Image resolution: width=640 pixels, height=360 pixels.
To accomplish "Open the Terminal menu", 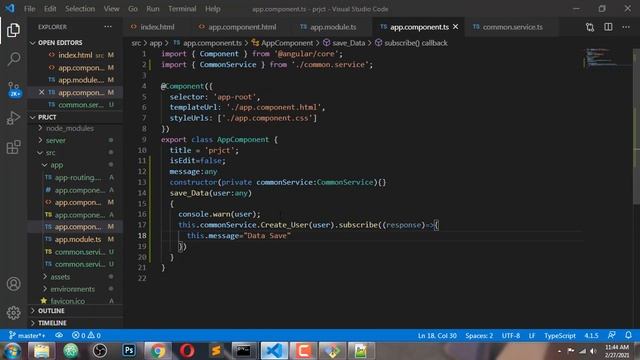I will point(182,9).
